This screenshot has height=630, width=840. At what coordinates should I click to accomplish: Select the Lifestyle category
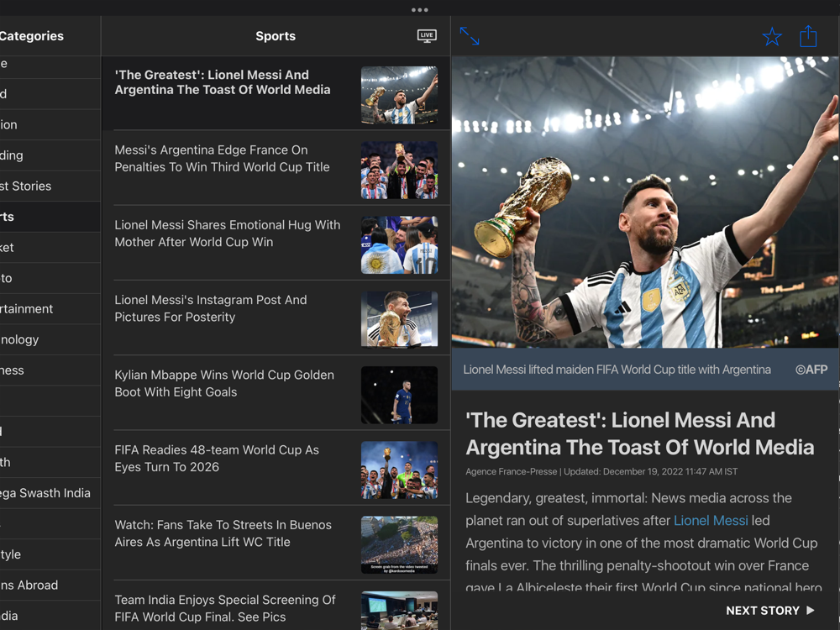pyautogui.click(x=50, y=554)
